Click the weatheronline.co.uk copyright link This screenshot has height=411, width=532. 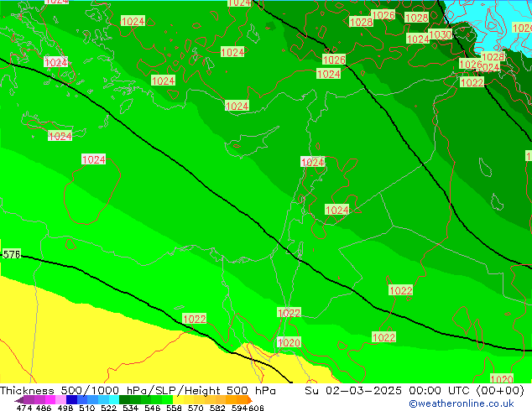tap(462, 403)
